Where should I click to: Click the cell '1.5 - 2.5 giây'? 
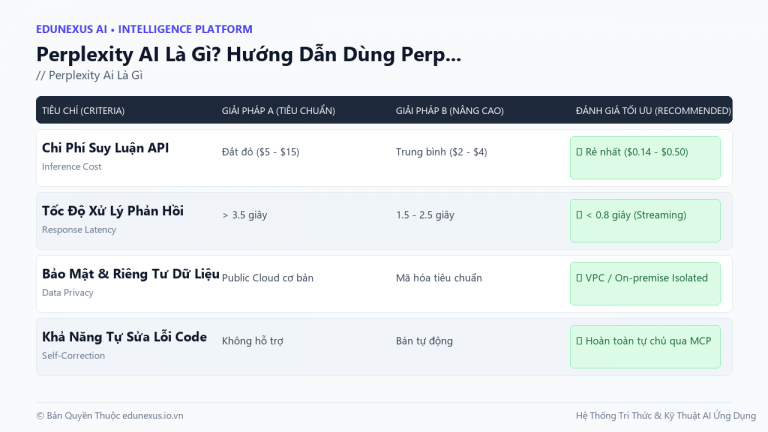click(x=425, y=215)
